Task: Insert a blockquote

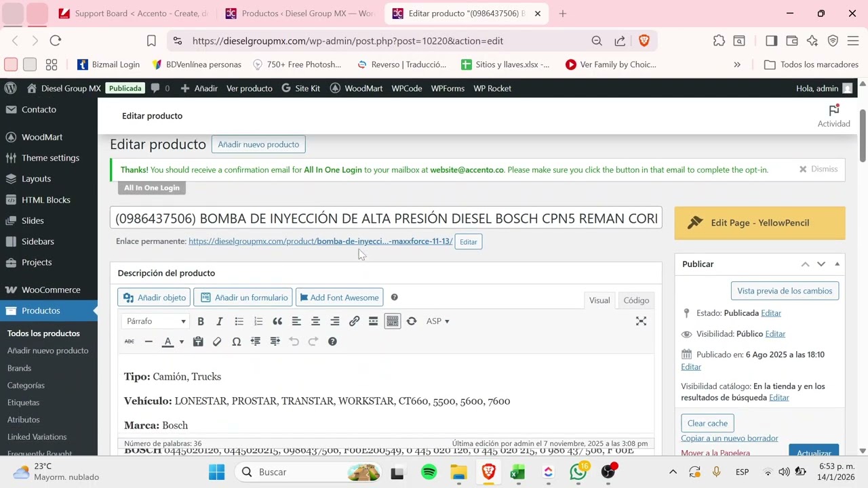Action: pos(277,321)
